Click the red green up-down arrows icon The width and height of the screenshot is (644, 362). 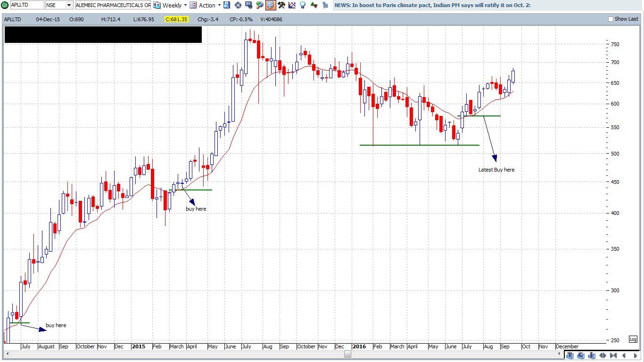click(314, 5)
